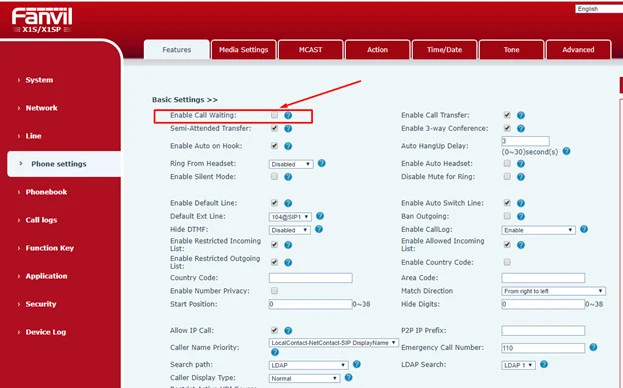The height and width of the screenshot is (388, 623).
Task: Open help icon for Auto HangUp Delay
Action: click(567, 151)
